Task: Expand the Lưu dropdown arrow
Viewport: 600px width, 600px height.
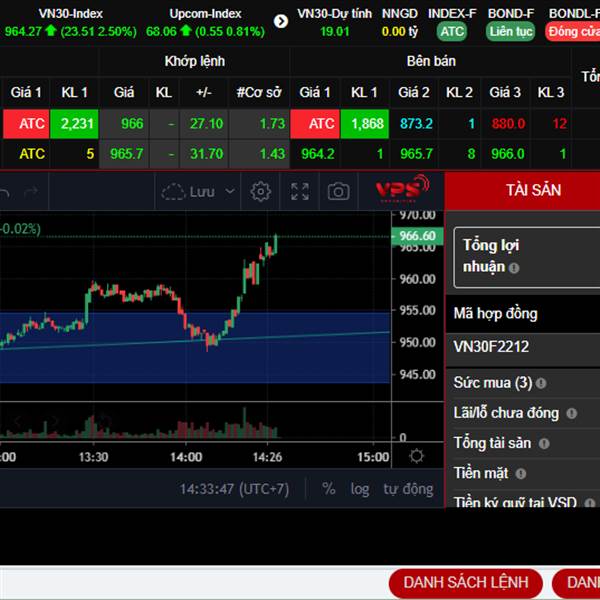Action: click(231, 191)
